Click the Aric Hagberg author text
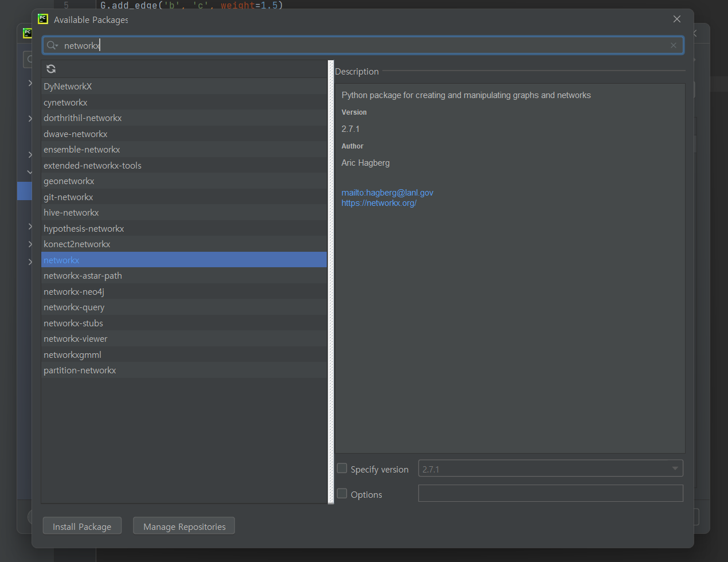 point(366,163)
